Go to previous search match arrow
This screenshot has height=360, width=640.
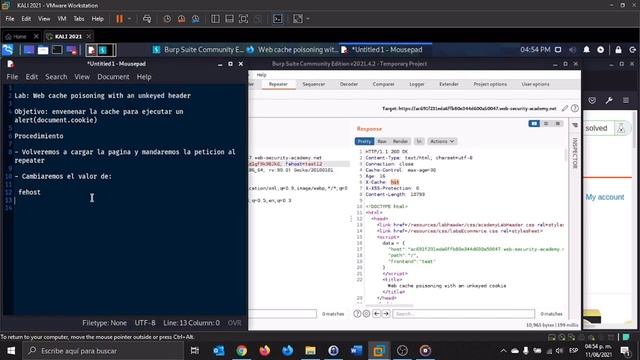click(377, 313)
